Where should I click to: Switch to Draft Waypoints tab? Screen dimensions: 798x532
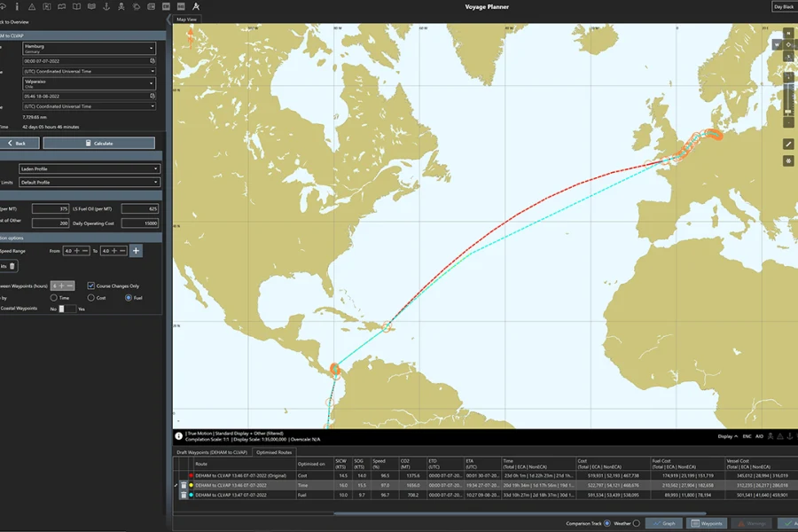pyautogui.click(x=212, y=452)
